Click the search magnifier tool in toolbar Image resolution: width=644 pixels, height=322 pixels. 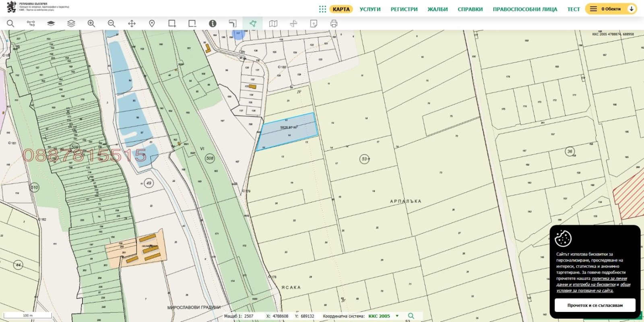tap(10, 24)
